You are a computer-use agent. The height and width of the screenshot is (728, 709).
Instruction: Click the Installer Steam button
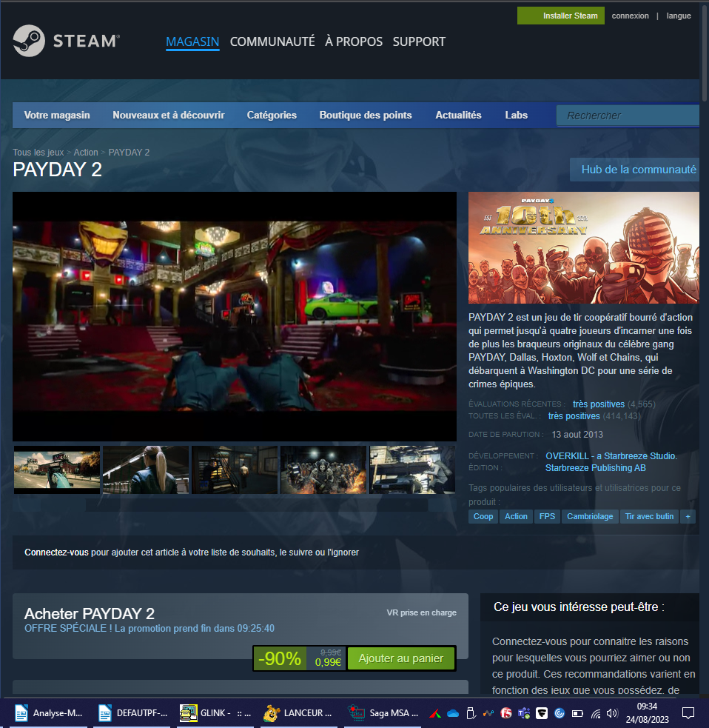point(560,16)
